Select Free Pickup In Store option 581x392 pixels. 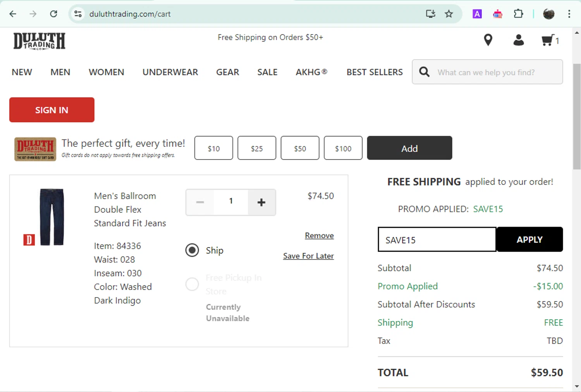click(192, 284)
